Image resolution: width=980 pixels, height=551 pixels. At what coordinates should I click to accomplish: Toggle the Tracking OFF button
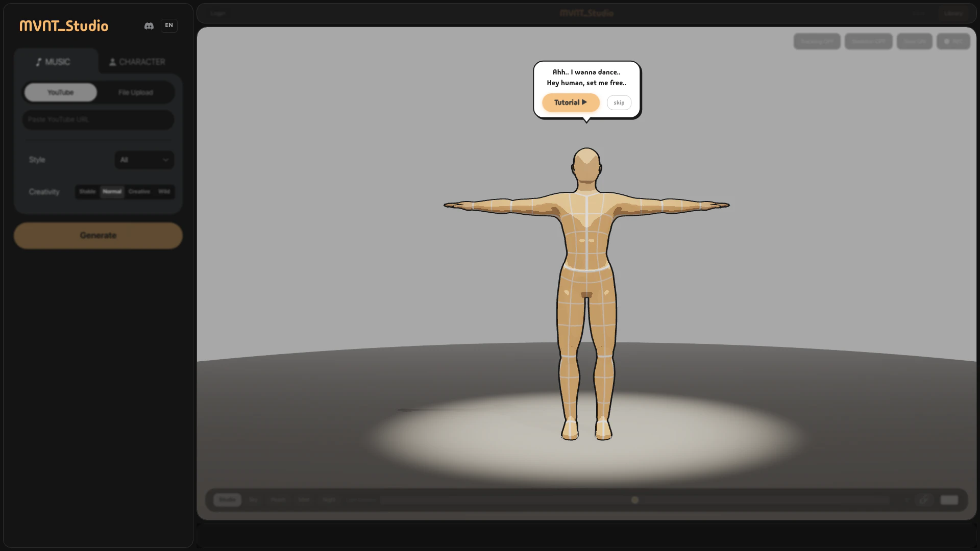pyautogui.click(x=816, y=41)
